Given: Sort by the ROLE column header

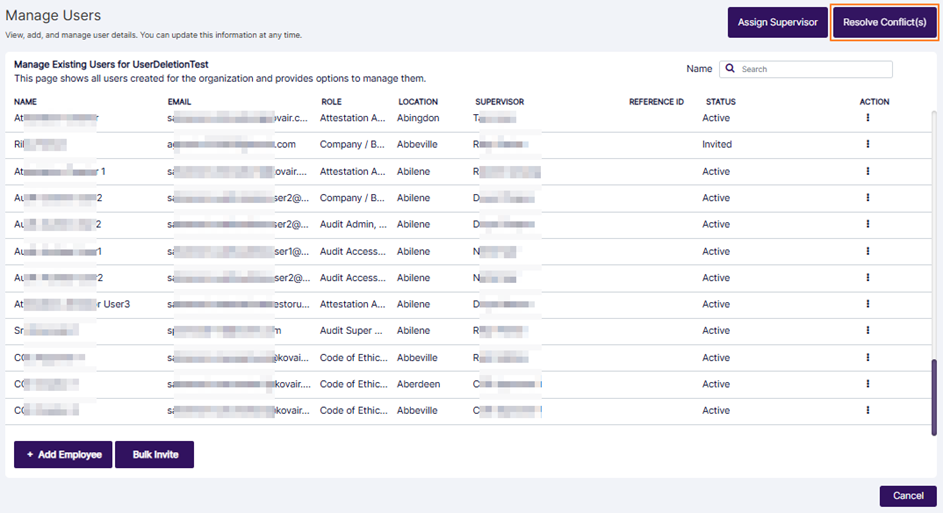Looking at the screenshot, I should coord(331,102).
